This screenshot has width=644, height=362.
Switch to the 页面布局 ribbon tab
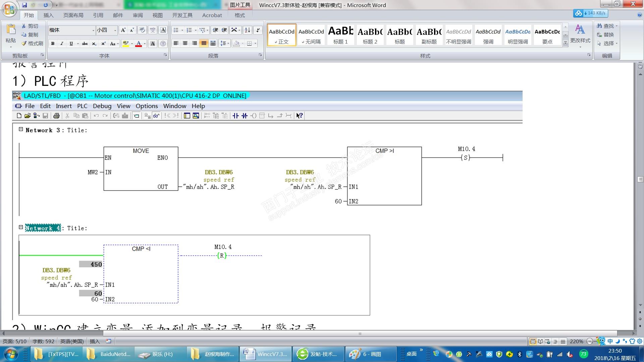tap(73, 15)
